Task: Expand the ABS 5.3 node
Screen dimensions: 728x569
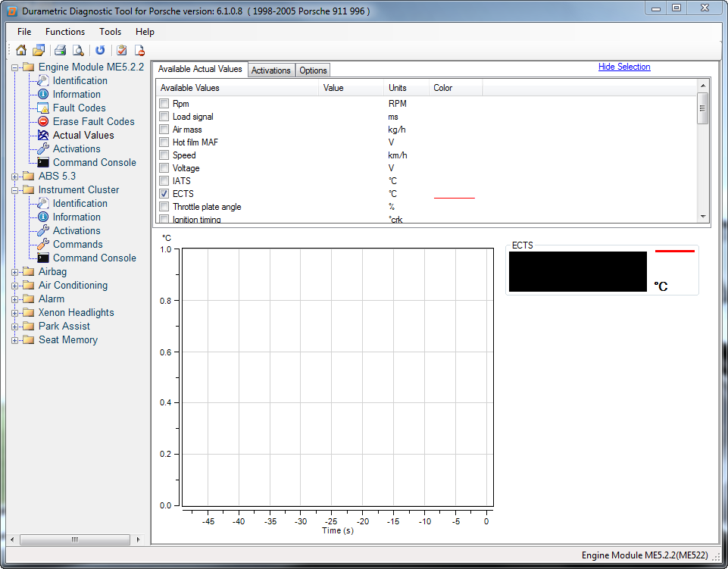Action: [15, 177]
